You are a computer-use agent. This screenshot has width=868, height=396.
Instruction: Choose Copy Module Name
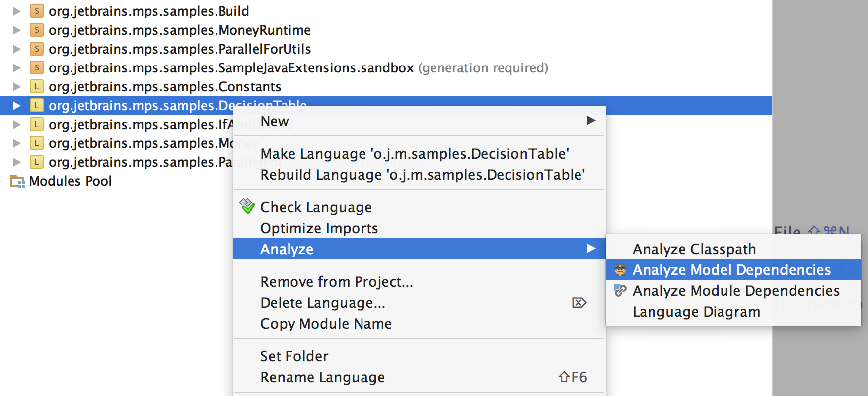click(326, 324)
